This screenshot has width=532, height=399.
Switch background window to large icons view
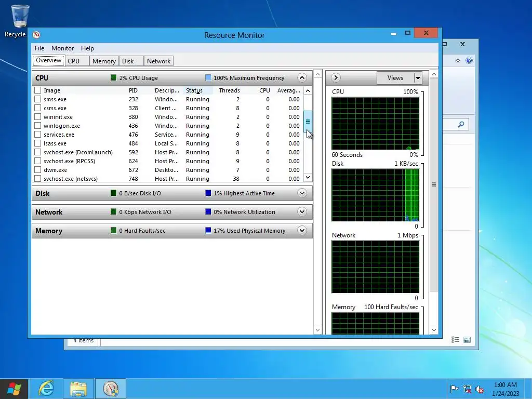pyautogui.click(x=467, y=340)
